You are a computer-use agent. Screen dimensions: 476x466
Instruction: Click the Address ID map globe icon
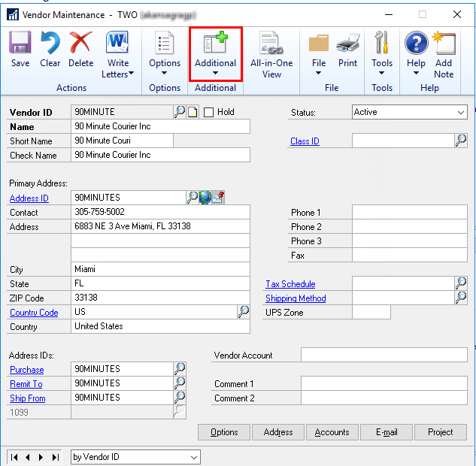point(205,198)
